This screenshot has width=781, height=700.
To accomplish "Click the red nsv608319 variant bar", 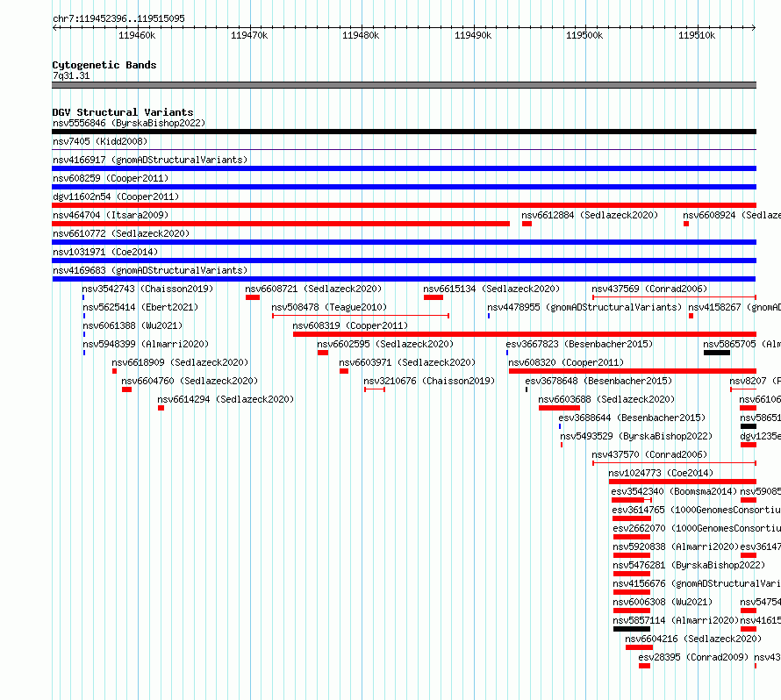I will pos(525,334).
